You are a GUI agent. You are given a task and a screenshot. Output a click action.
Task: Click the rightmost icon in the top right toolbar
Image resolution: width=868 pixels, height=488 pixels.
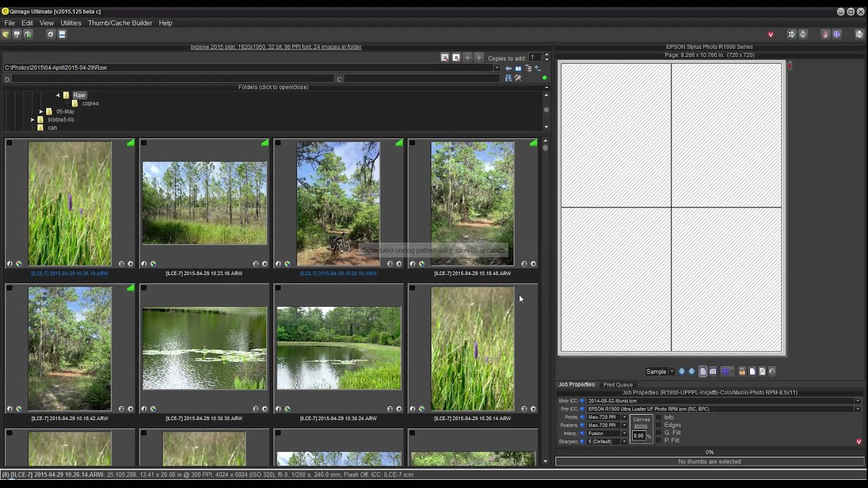[859, 35]
